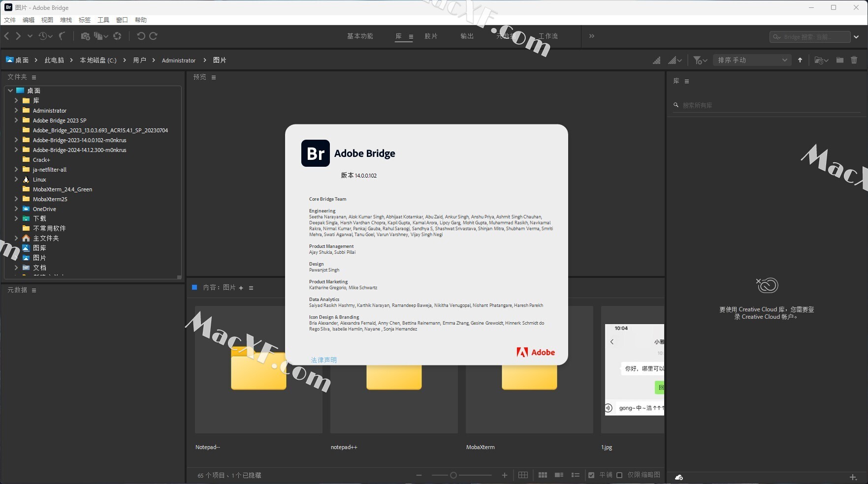Increase thumbnail size with plus
The width and height of the screenshot is (868, 484).
(505, 475)
